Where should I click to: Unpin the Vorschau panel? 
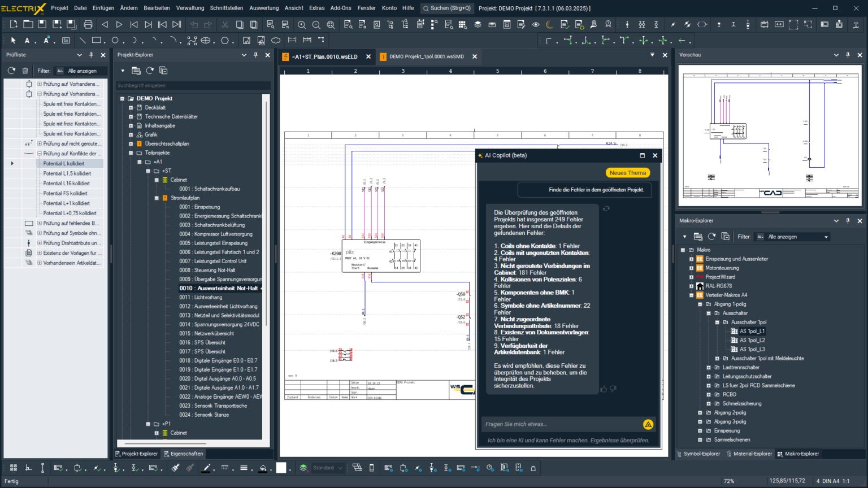tap(848, 55)
